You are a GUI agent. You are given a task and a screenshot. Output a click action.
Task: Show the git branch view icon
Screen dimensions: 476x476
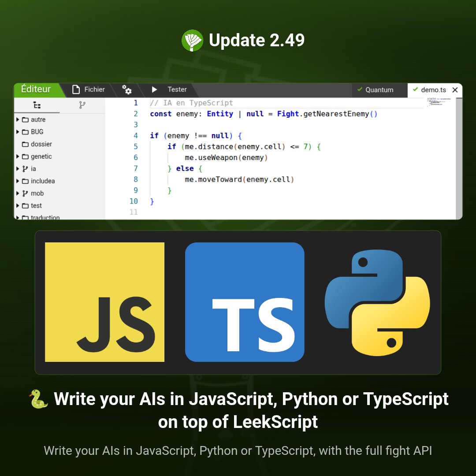82,105
